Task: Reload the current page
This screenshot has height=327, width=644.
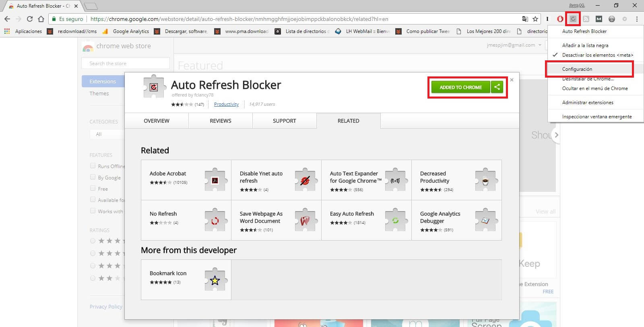Action: coord(30,19)
